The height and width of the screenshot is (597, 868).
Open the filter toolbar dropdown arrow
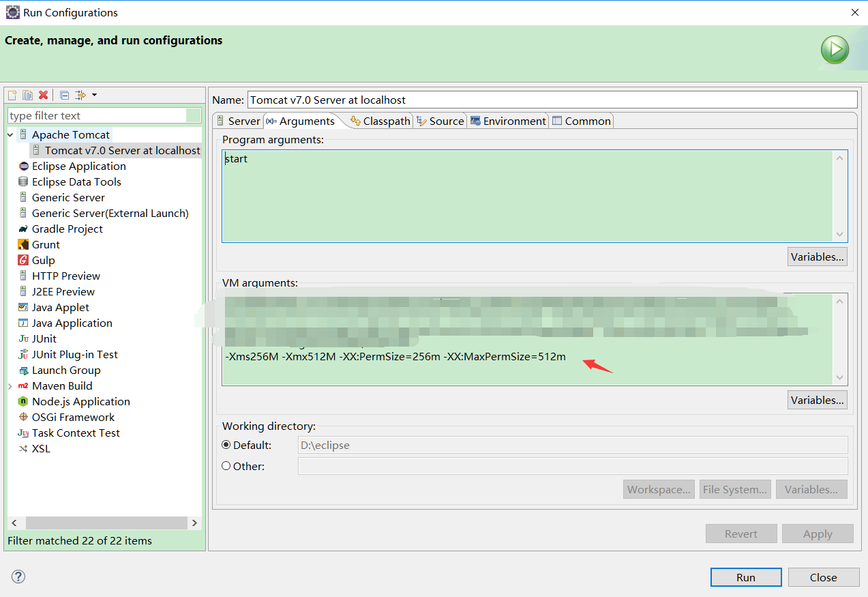pos(94,95)
